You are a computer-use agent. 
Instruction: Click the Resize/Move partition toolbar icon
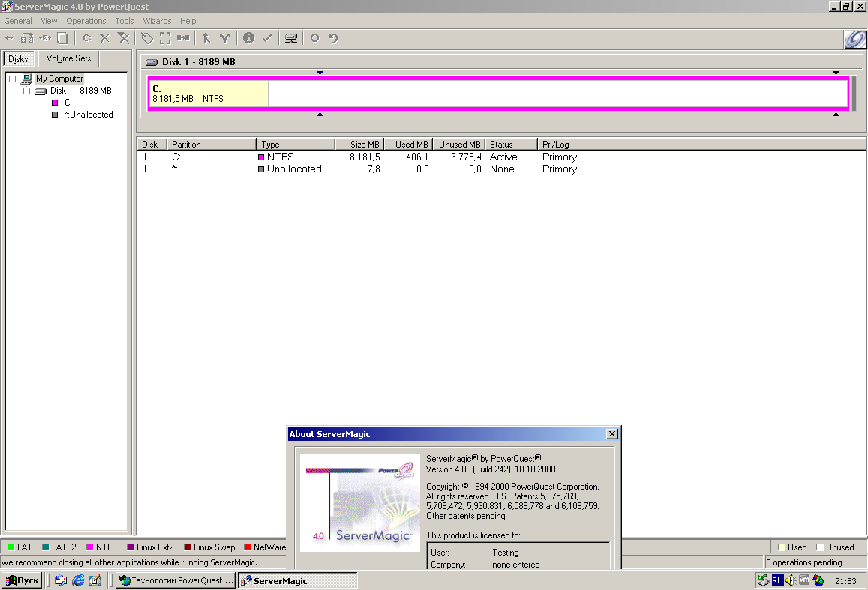[9, 38]
